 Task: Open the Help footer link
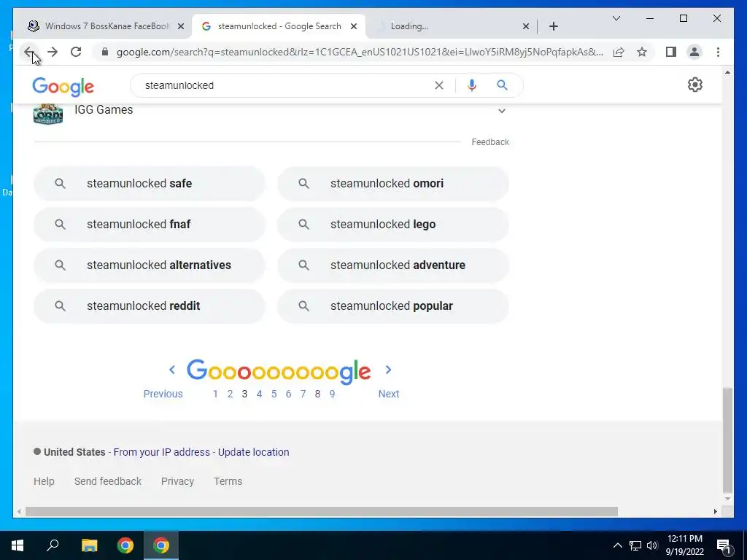pyautogui.click(x=44, y=481)
